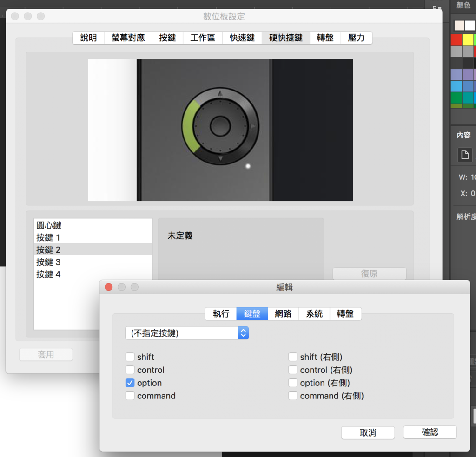Confirm the edit with the 確認 button

click(430, 432)
